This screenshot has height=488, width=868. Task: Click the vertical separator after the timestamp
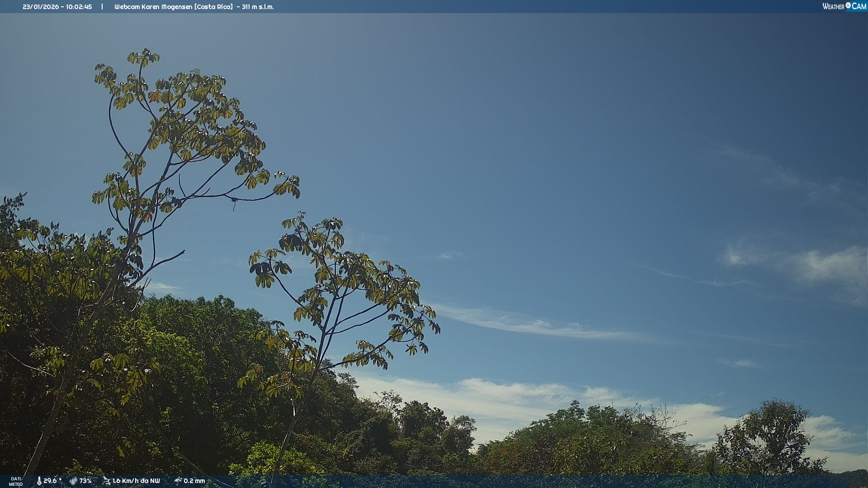click(102, 7)
